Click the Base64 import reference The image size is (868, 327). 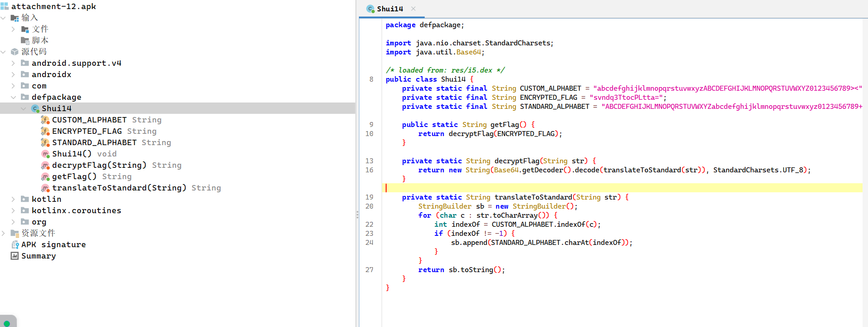pos(468,52)
